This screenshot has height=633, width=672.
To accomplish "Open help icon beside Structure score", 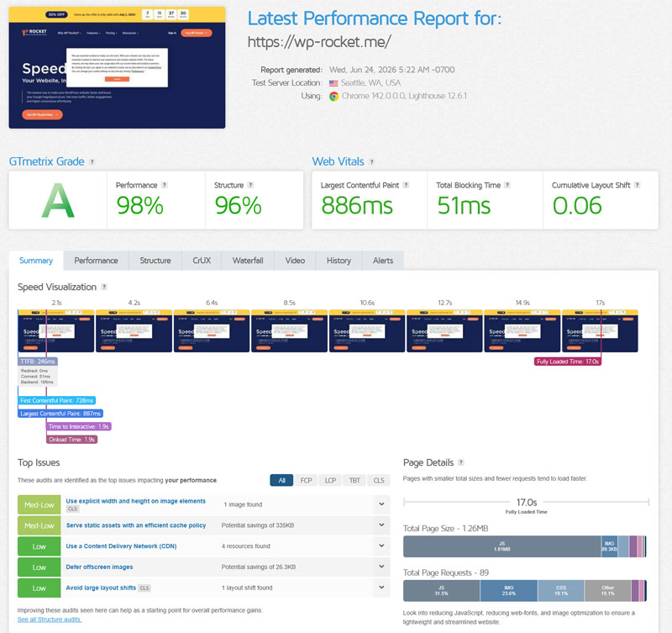I will coord(250,185).
